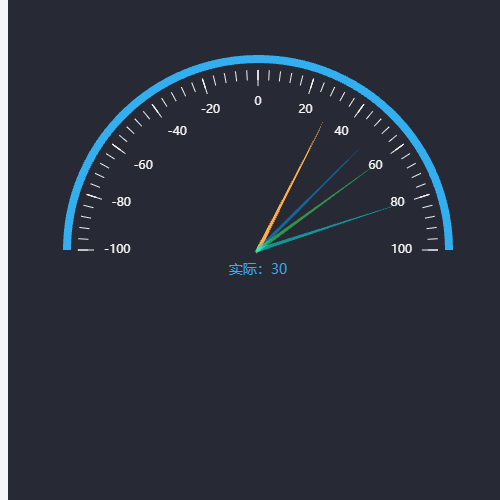Click the blue outer gauge arc top
This screenshot has height=500, width=500.
[258, 59]
